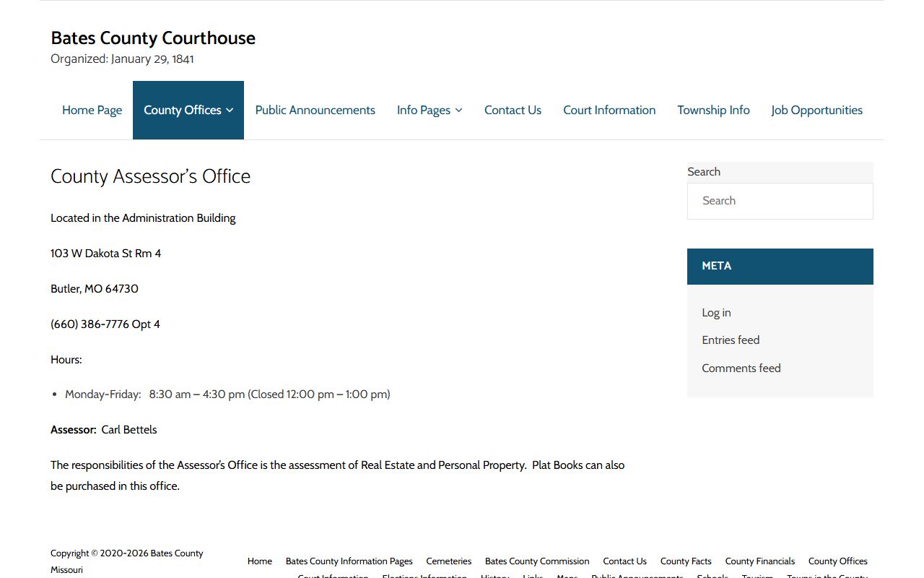This screenshot has height=578, width=924.
Task: Expand the County Offices dropdown chevron
Action: (x=230, y=111)
